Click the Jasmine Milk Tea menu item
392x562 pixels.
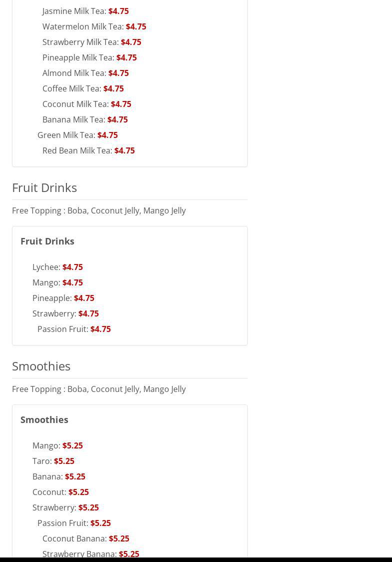(x=74, y=11)
